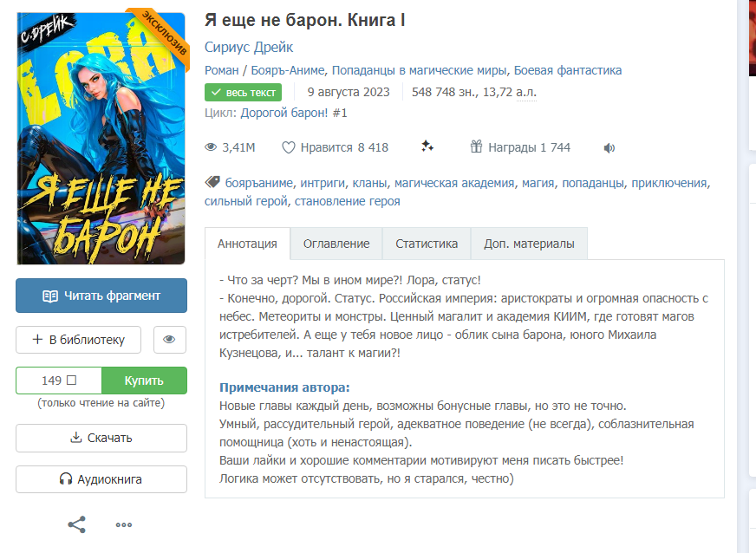The width and height of the screenshot is (756, 553).
Task: Click the tag icon before боярьаниме
Action: click(212, 182)
